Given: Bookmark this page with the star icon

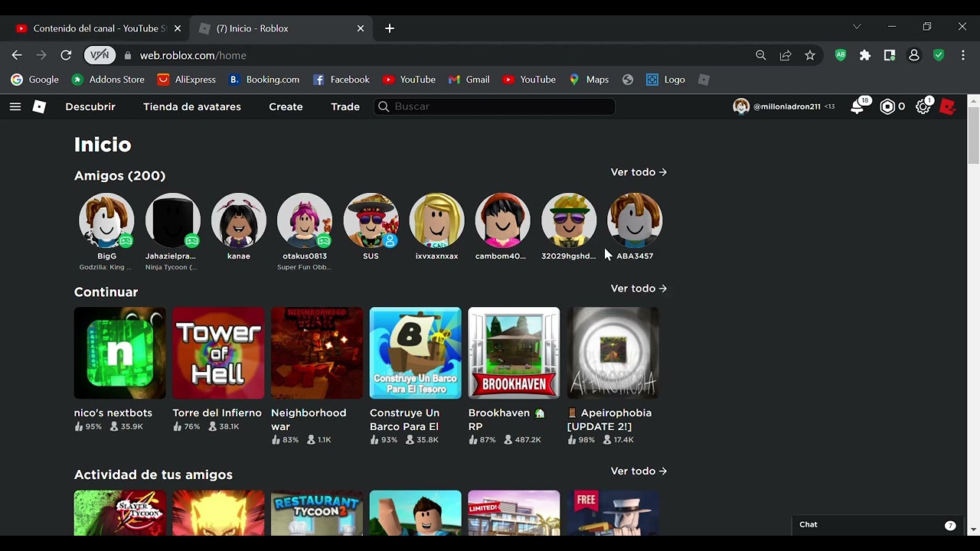Looking at the screenshot, I should 810,55.
